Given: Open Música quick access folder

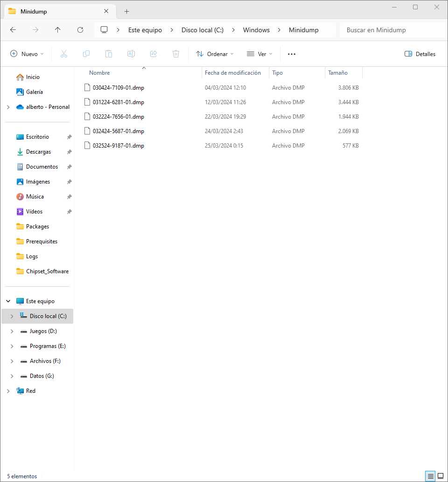Looking at the screenshot, I should [x=30, y=197].
